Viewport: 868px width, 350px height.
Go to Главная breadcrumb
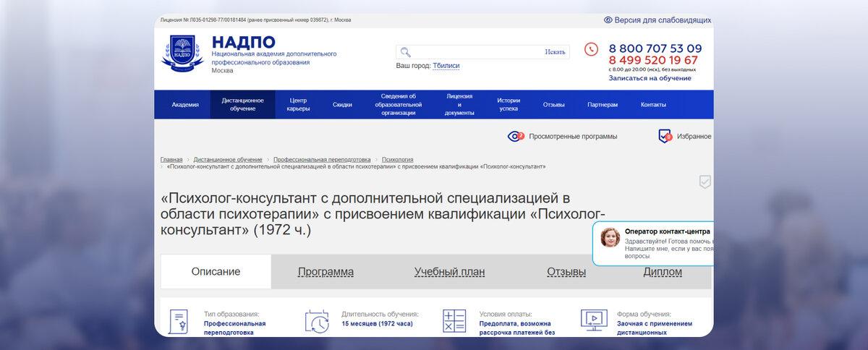[x=171, y=159]
